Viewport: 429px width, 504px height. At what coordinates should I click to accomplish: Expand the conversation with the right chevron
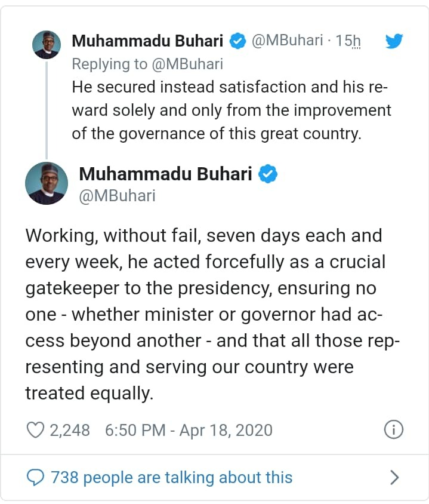(394, 477)
